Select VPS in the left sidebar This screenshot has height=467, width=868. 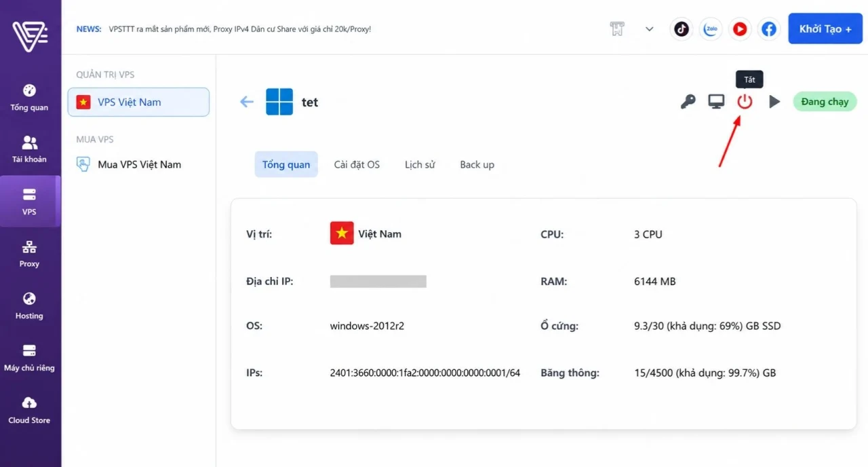[29, 202]
